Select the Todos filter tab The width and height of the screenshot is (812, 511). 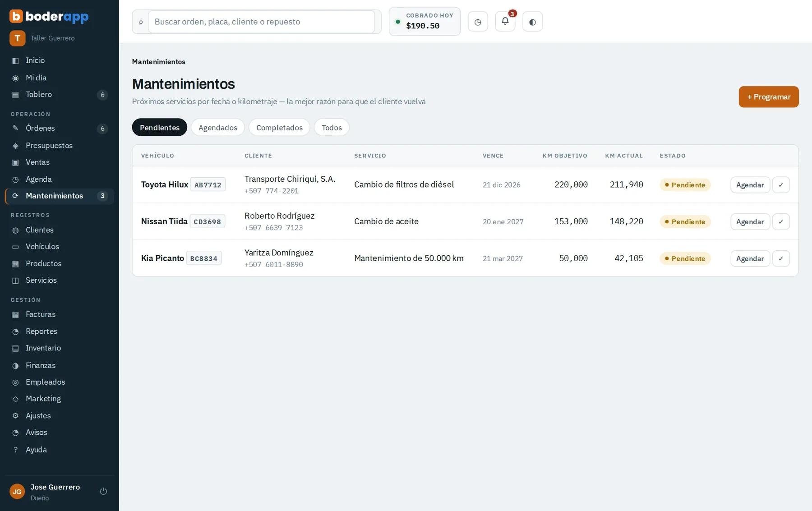click(x=332, y=128)
